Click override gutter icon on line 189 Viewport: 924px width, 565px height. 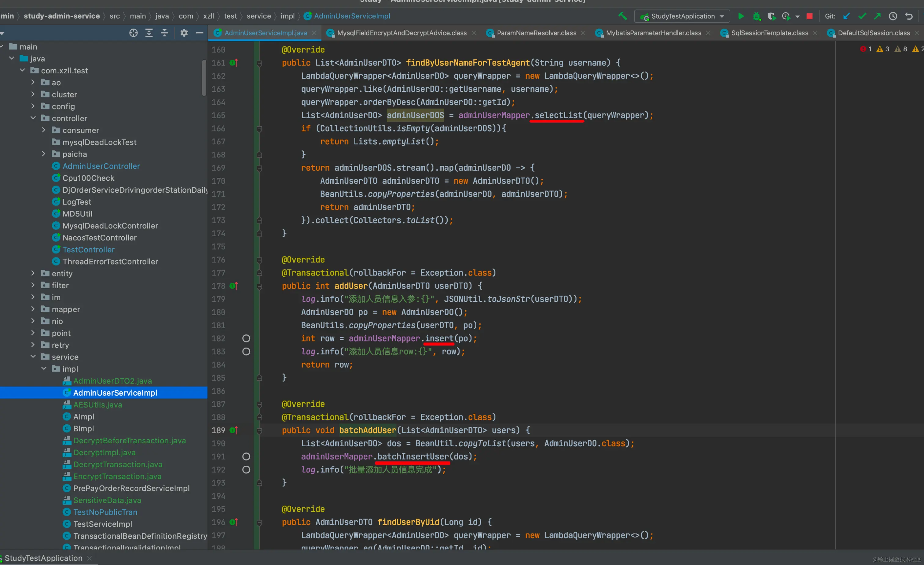[x=234, y=430]
